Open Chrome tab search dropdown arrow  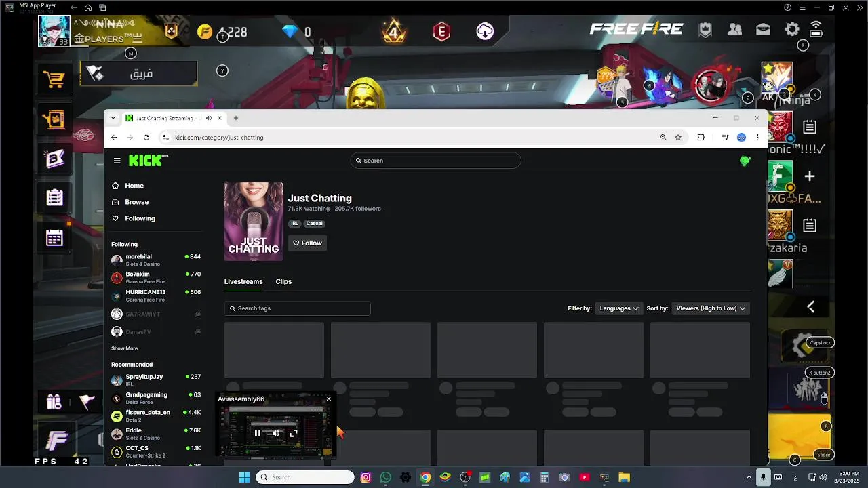113,118
